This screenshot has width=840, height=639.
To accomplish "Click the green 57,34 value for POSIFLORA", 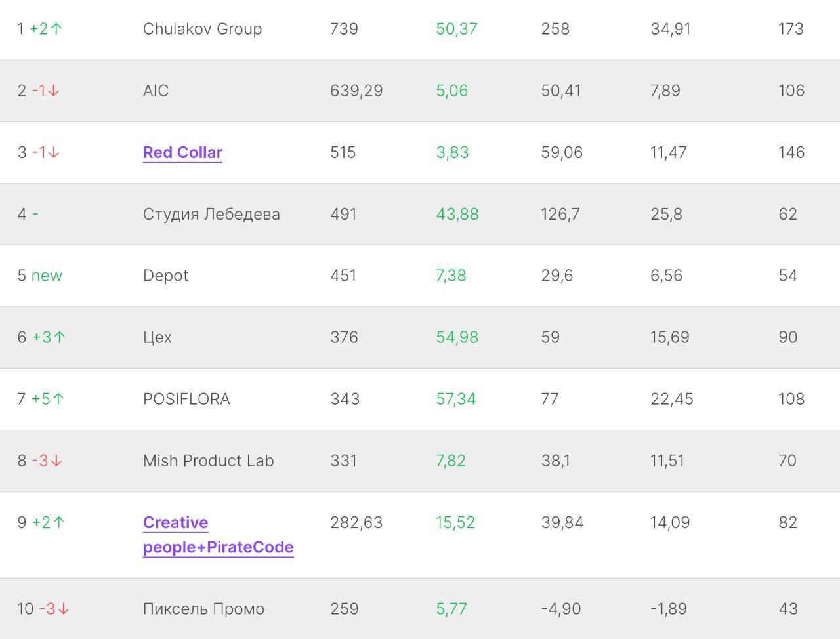I will coord(456,399).
